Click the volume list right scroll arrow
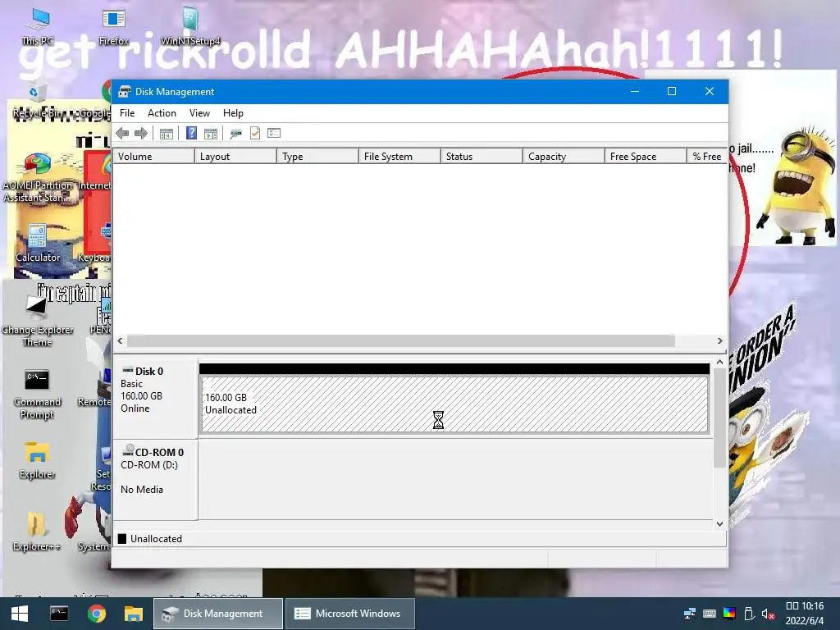This screenshot has width=840, height=630. [719, 340]
